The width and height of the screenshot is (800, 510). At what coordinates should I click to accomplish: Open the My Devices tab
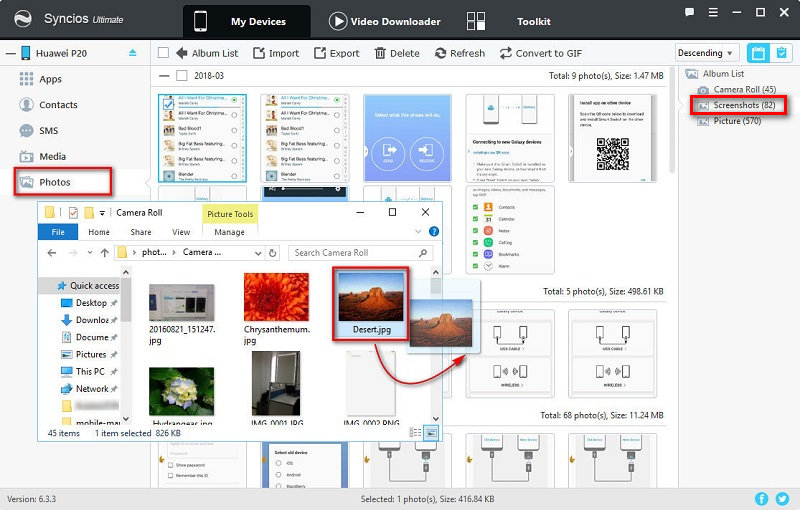coord(246,21)
